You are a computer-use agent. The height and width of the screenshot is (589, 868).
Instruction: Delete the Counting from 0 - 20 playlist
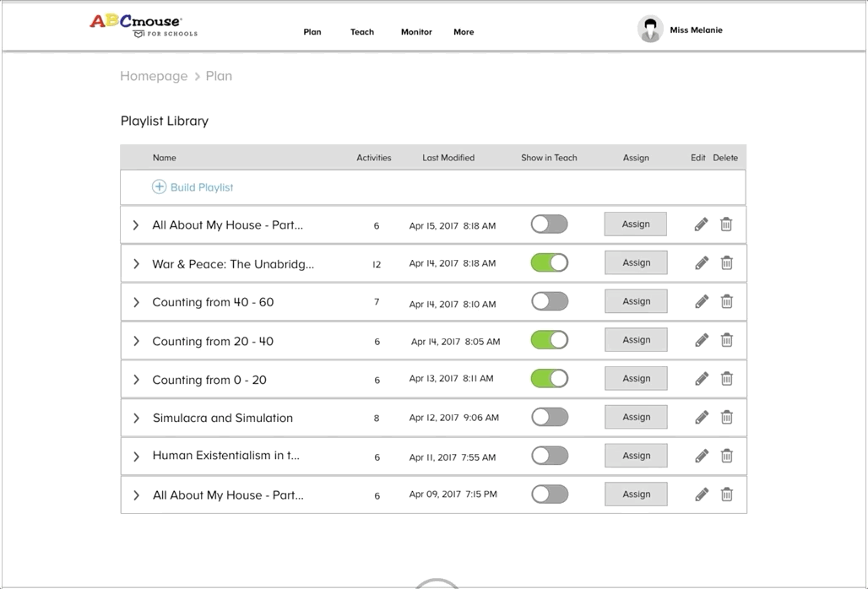point(726,378)
